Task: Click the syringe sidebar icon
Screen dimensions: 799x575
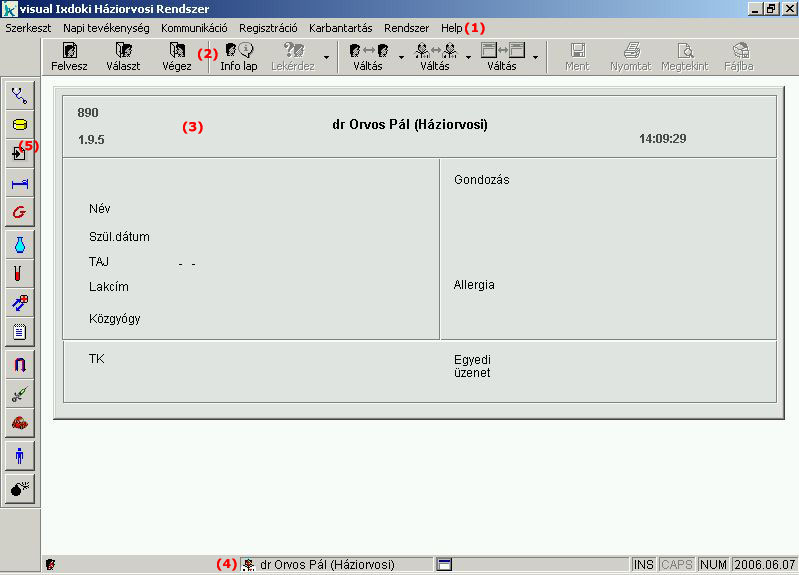Action: point(19,394)
